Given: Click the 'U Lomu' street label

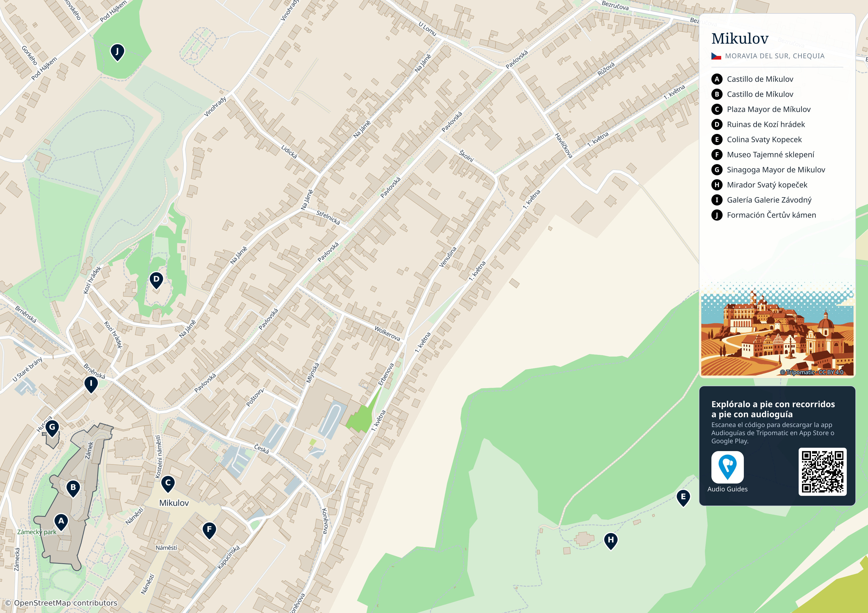Looking at the screenshot, I should pos(428,29).
